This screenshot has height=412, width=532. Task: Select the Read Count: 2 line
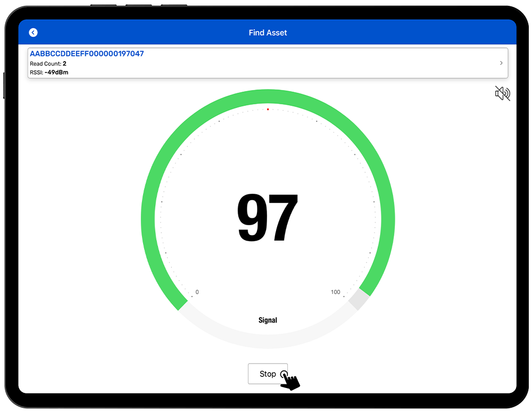pos(48,63)
